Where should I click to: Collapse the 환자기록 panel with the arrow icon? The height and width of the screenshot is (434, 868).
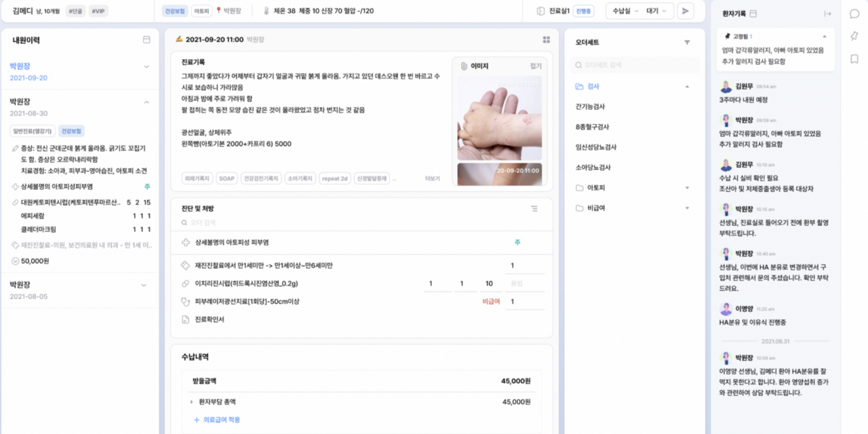pyautogui.click(x=827, y=14)
